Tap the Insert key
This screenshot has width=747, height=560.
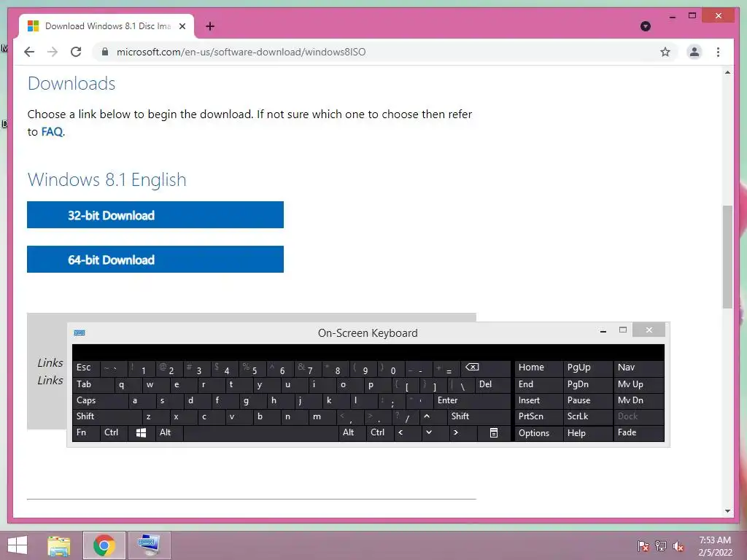538,400
